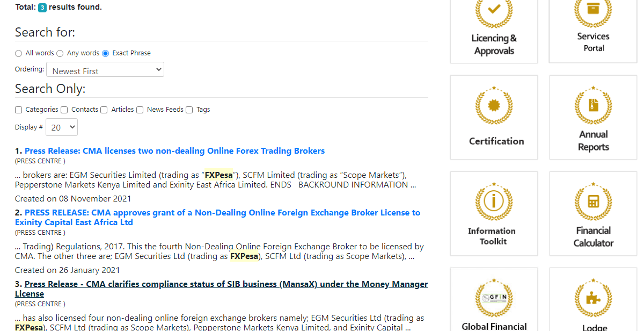Select the Exact Phrase radio button
644x331 pixels.
click(106, 53)
